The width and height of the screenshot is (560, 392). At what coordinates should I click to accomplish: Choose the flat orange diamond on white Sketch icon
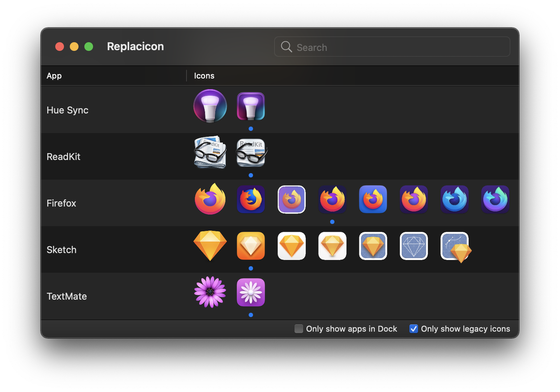pos(292,246)
